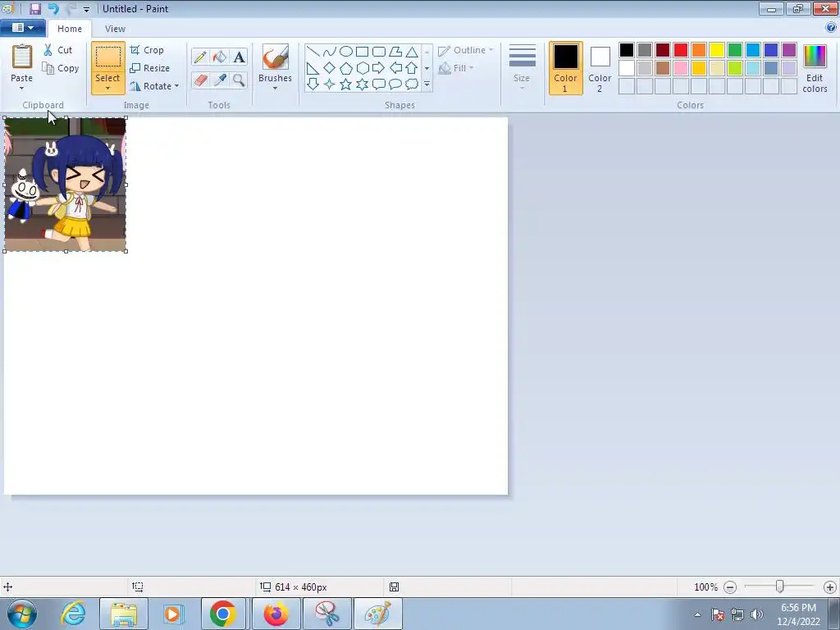Open Edit colors dialog
Viewport: 840px width, 630px height.
[x=815, y=68]
